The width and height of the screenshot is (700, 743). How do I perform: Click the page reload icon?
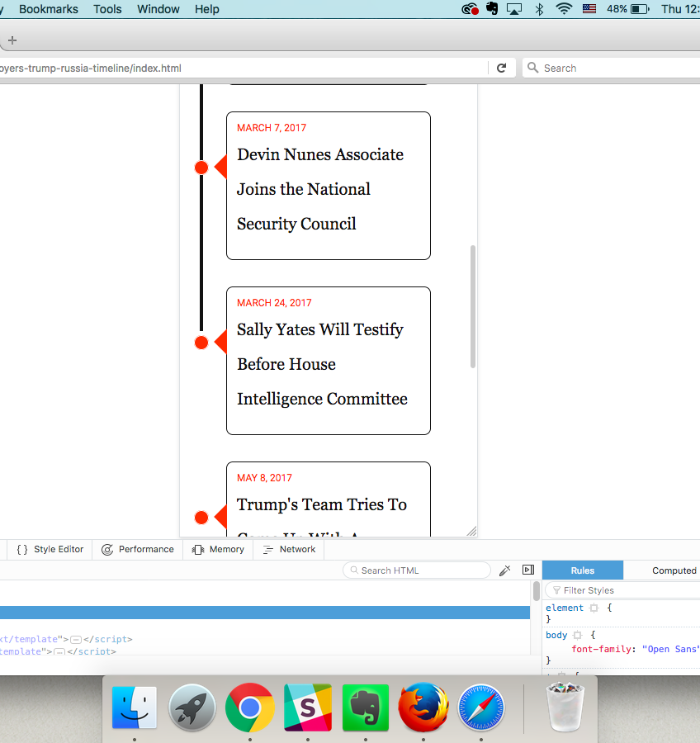pyautogui.click(x=501, y=69)
